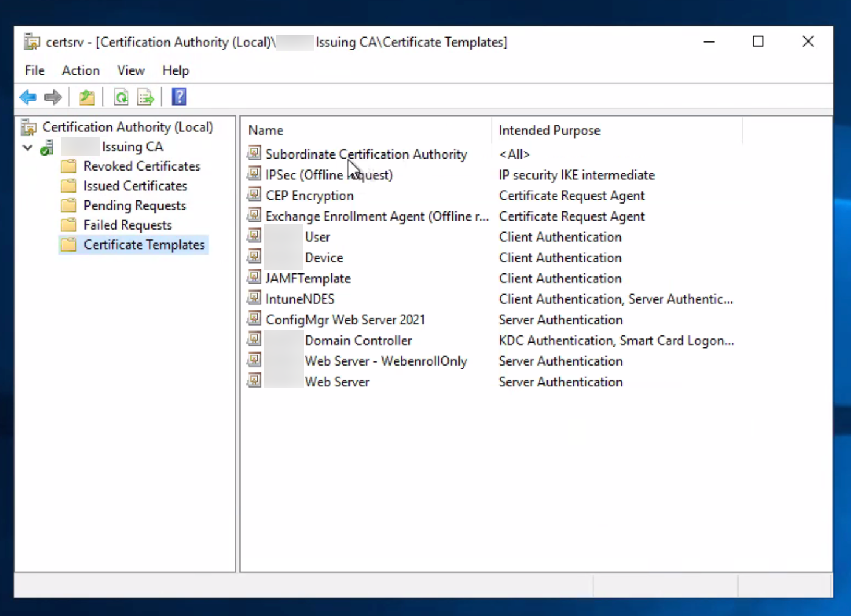Image resolution: width=851 pixels, height=616 pixels.
Task: Click the Forward arrow toolbar icon
Action: tap(53, 97)
